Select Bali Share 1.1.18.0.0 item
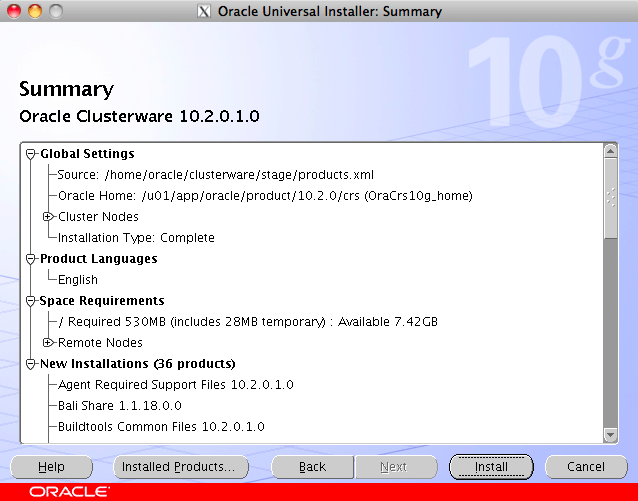638x501 pixels. 120,406
